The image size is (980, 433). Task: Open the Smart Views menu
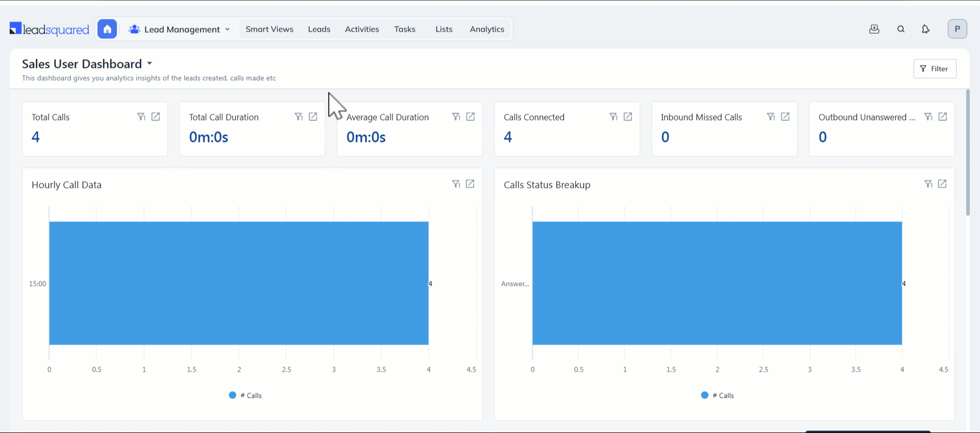point(269,29)
